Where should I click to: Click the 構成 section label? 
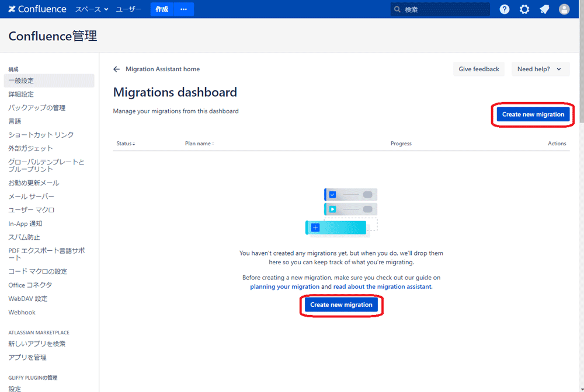(13, 69)
